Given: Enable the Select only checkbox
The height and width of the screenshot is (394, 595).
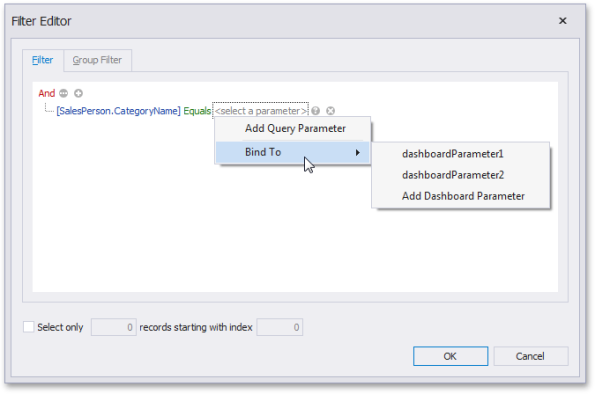Looking at the screenshot, I should (x=28, y=327).
